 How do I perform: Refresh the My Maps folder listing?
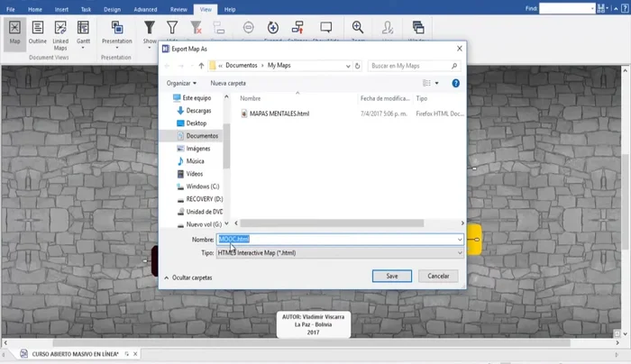(359, 66)
